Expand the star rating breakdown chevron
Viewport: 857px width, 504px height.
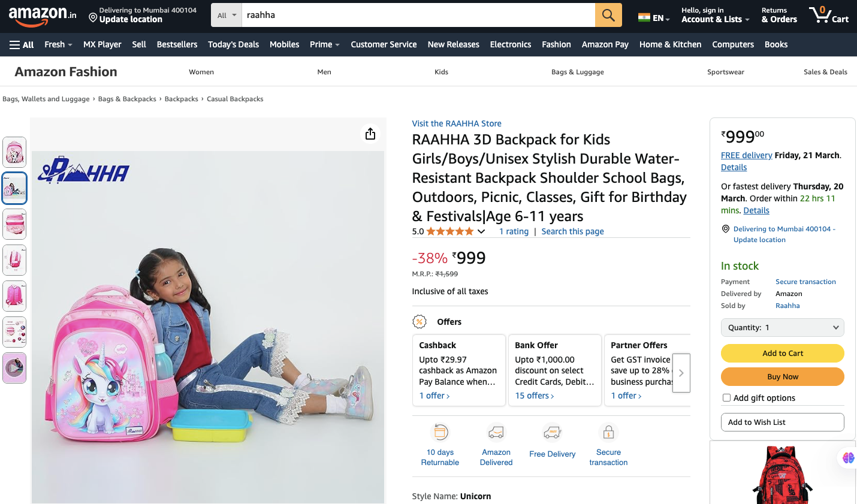(481, 231)
